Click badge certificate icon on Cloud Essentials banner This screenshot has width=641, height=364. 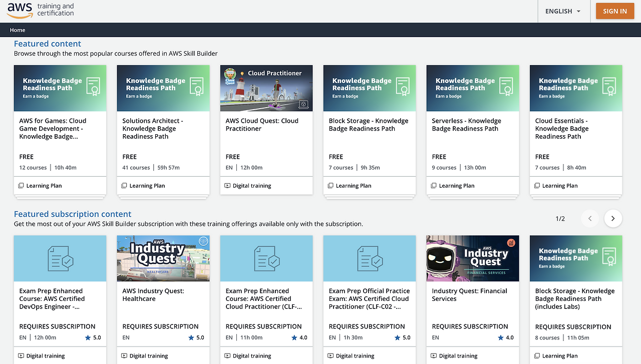(609, 87)
